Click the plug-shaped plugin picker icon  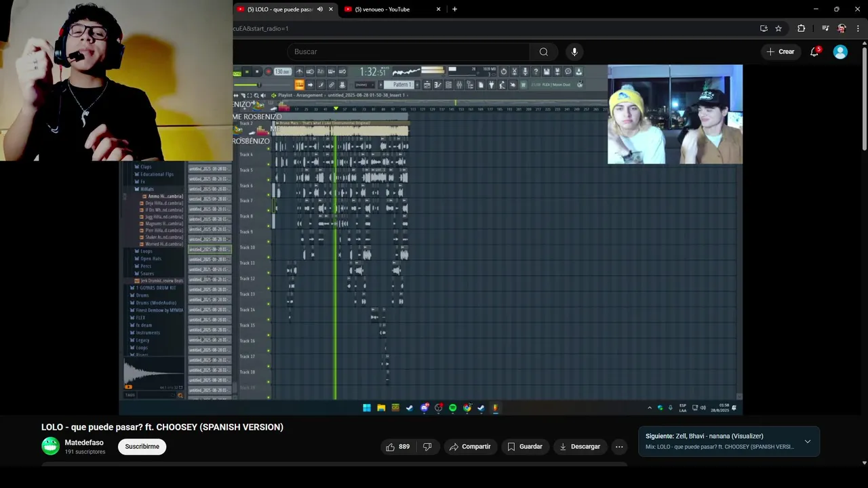coord(492,85)
